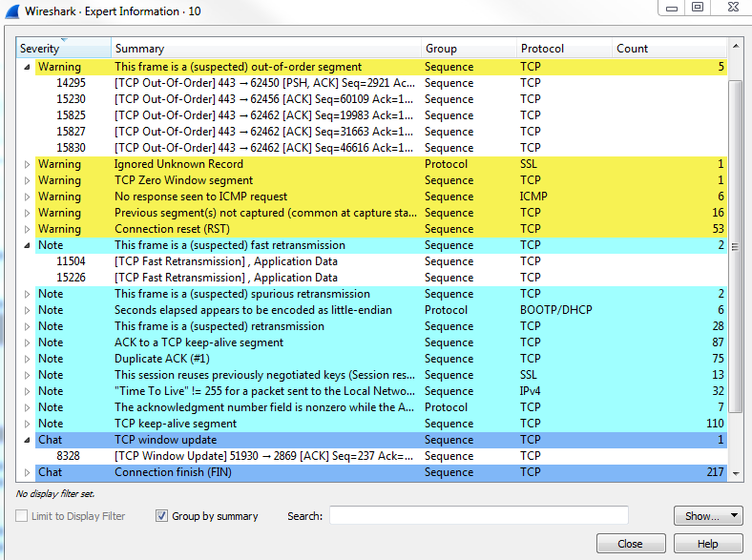
Task: Maximize the Expert Information window
Action: (x=698, y=7)
